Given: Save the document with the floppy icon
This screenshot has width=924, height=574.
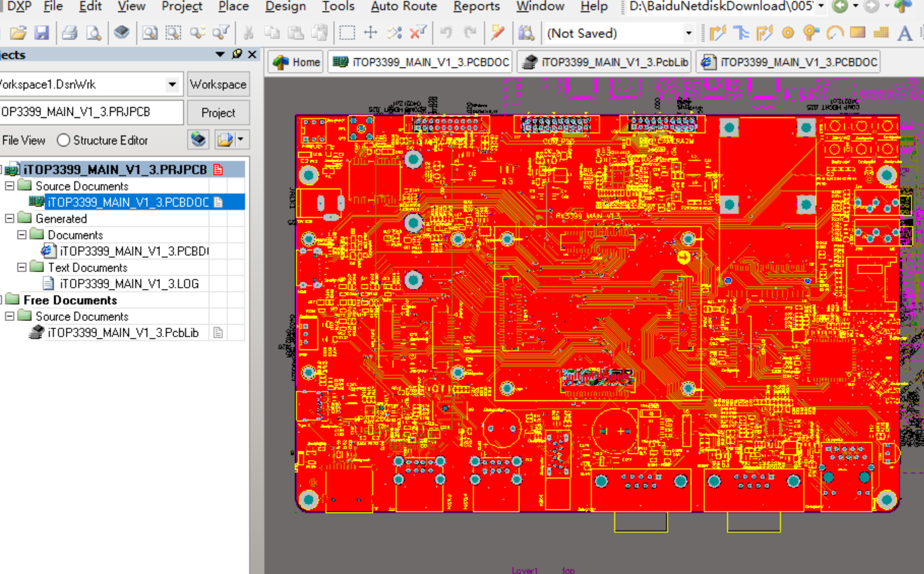Looking at the screenshot, I should [x=41, y=33].
